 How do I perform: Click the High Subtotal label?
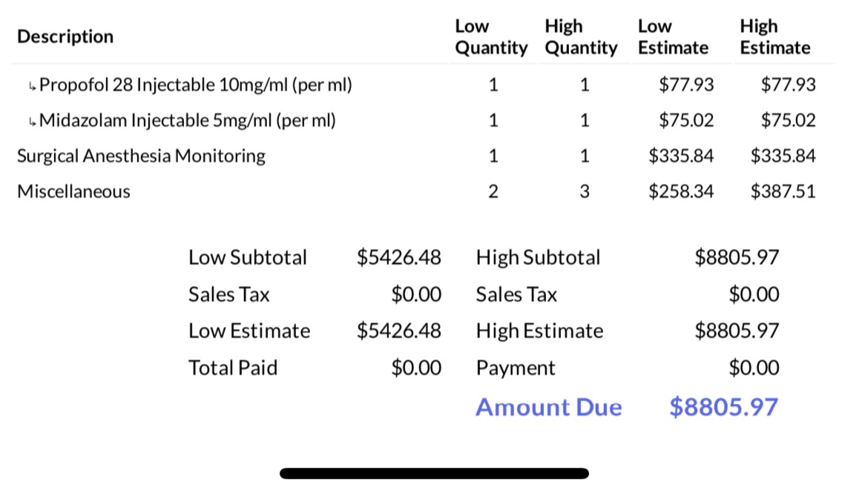[538, 257]
